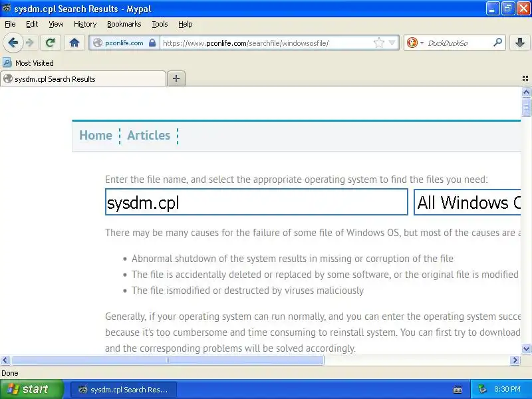532x399 pixels.
Task: Click the Done status bar text
Action: (x=10, y=373)
